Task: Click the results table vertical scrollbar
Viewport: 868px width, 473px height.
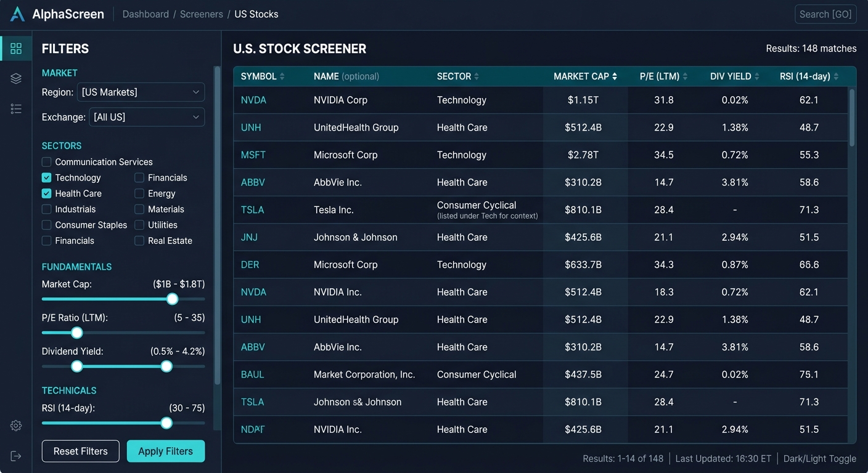Action: point(852,118)
